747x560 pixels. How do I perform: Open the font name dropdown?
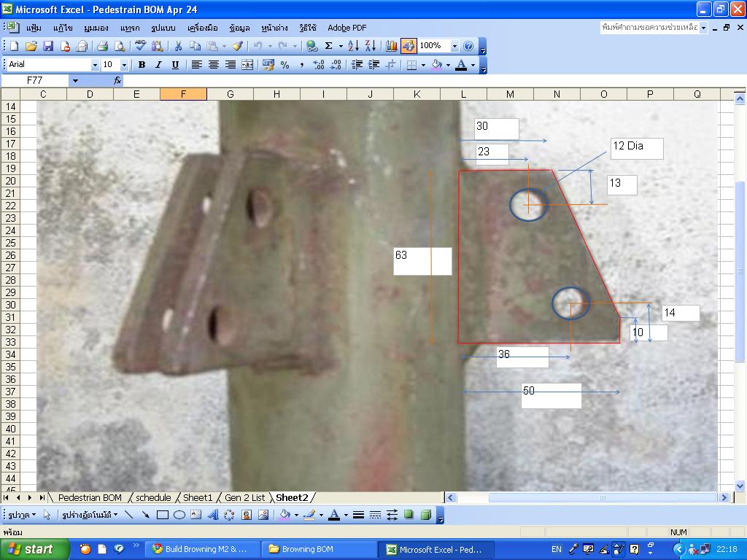95,65
